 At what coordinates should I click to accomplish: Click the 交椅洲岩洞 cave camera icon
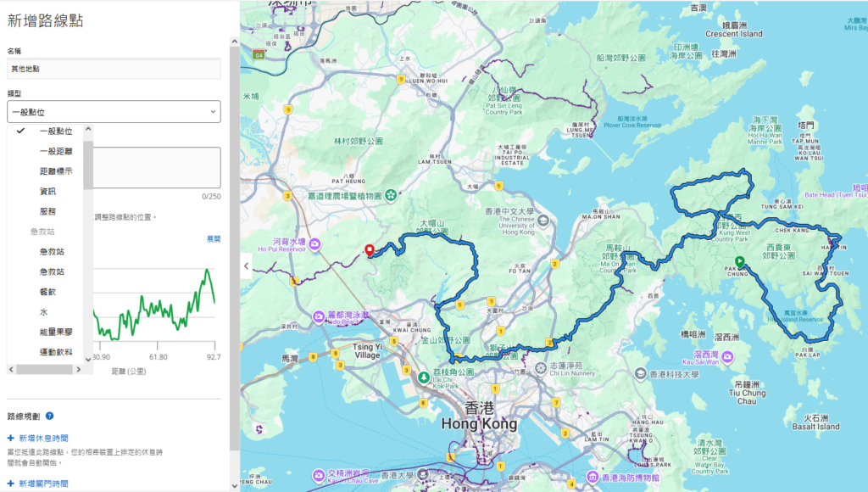coord(319,475)
